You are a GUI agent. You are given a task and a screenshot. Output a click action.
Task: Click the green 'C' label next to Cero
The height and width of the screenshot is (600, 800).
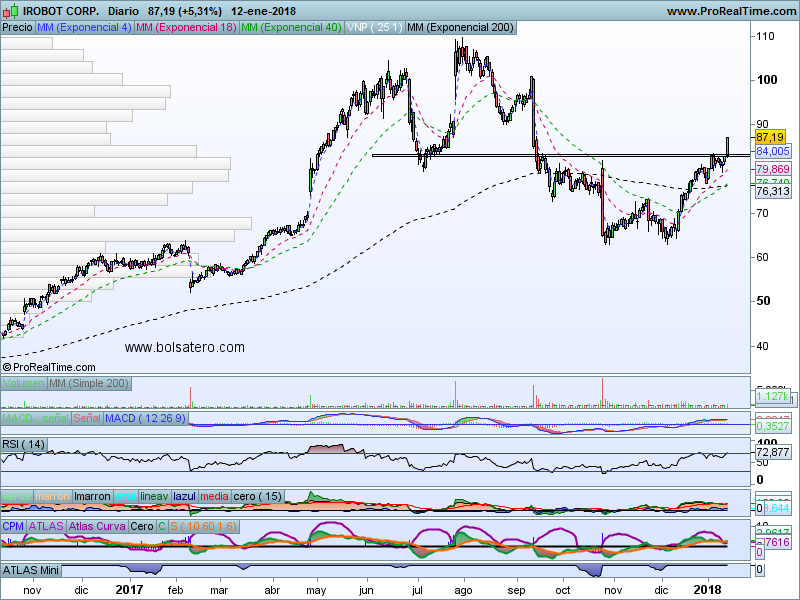(x=162, y=526)
